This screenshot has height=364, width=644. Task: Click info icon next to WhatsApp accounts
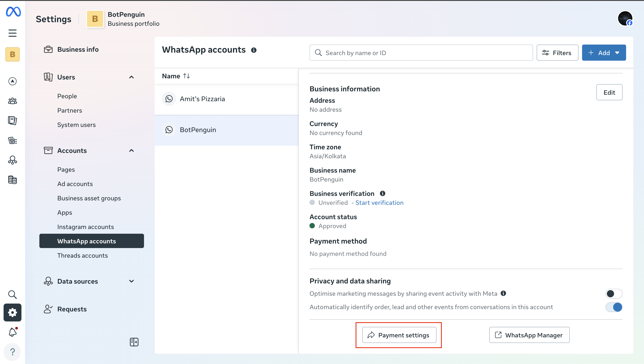254,50
